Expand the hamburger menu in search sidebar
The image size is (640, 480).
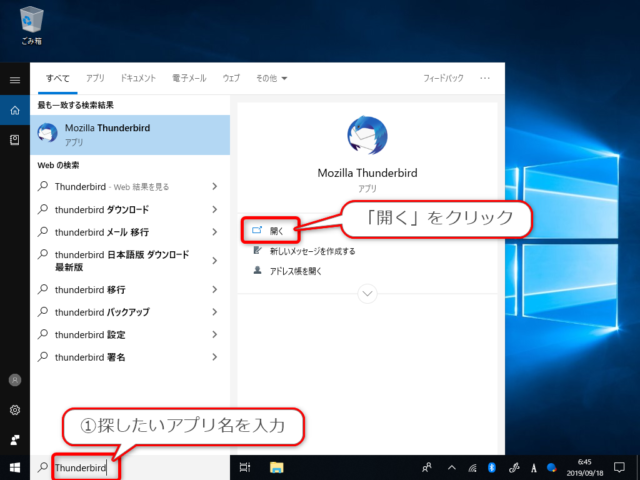point(15,80)
